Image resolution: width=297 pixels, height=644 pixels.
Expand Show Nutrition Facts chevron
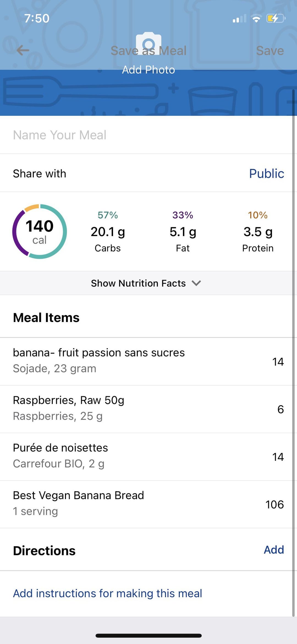point(196,283)
